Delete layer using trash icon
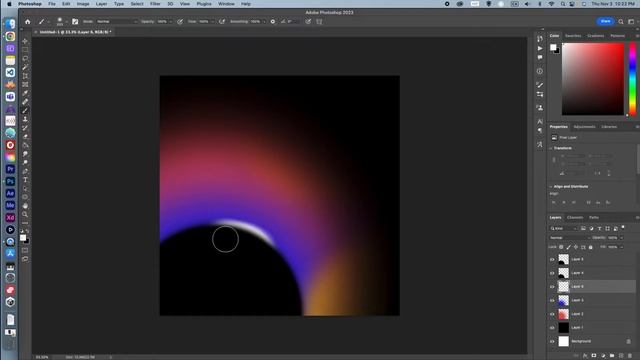This screenshot has height=360, width=640. tap(630, 356)
